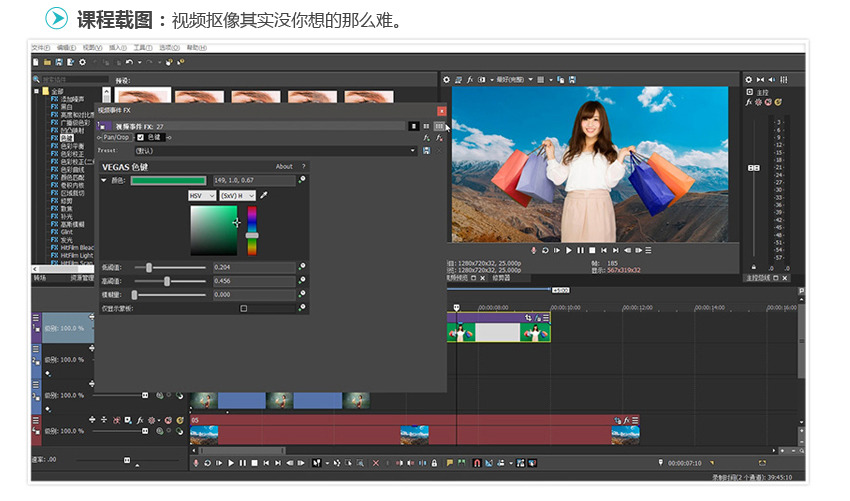Viewport: 850px width, 501px height.
Task: Insert marker yellow icon in timeline toolbar
Action: tap(449, 463)
